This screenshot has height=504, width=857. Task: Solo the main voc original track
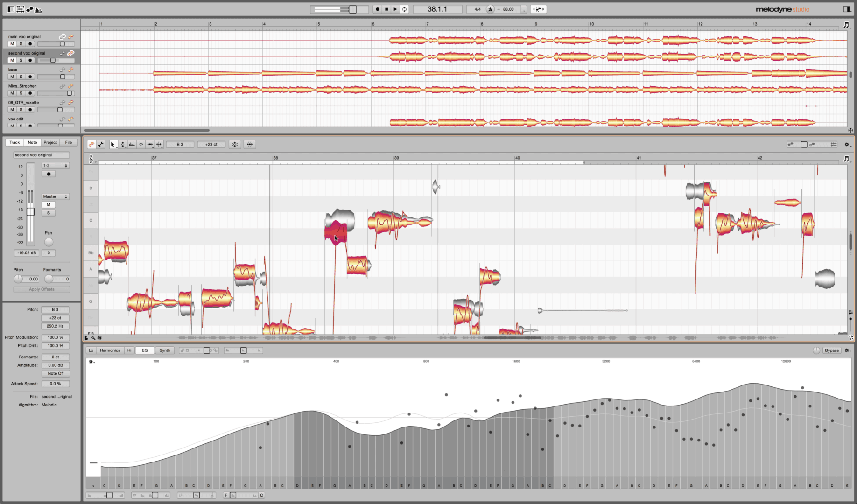(x=21, y=44)
